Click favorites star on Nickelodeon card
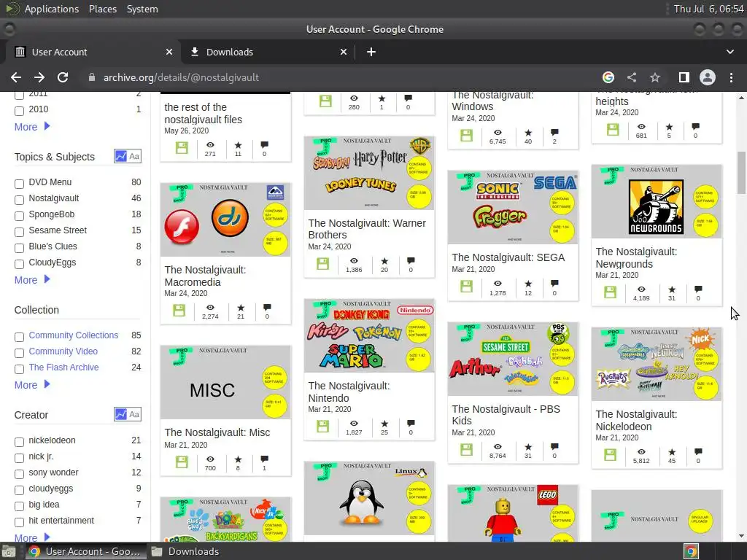Viewport: 747px width, 560px height. [x=672, y=451]
